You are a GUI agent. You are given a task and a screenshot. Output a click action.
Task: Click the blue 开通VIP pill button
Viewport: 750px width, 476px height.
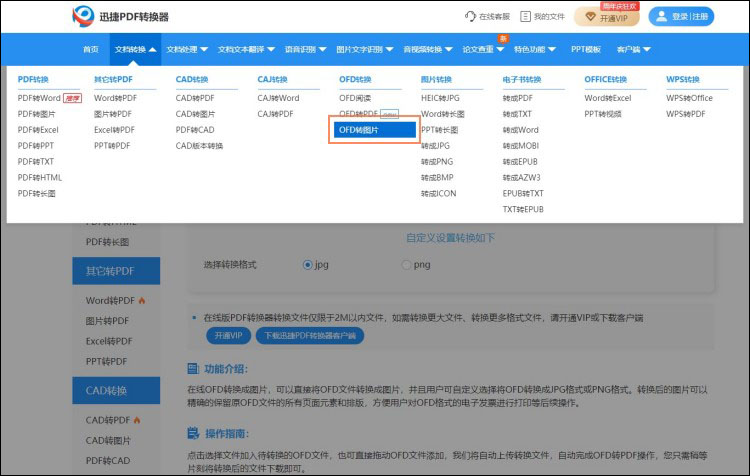tap(229, 335)
